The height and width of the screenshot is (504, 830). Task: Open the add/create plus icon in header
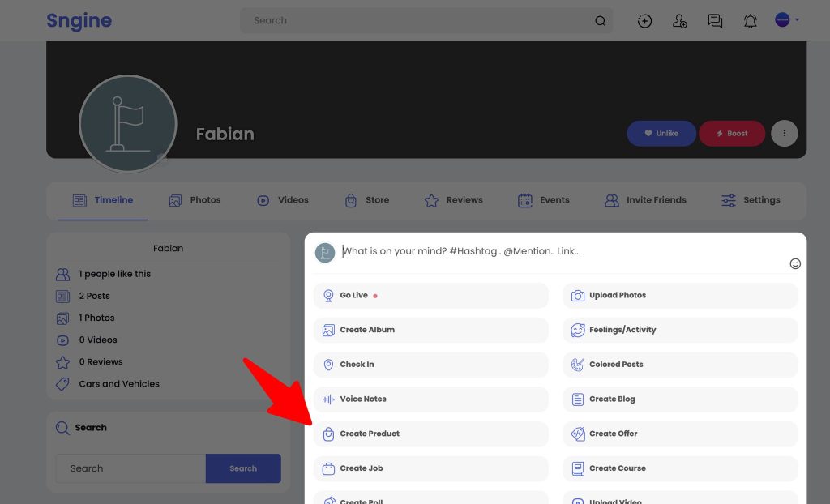click(x=644, y=20)
